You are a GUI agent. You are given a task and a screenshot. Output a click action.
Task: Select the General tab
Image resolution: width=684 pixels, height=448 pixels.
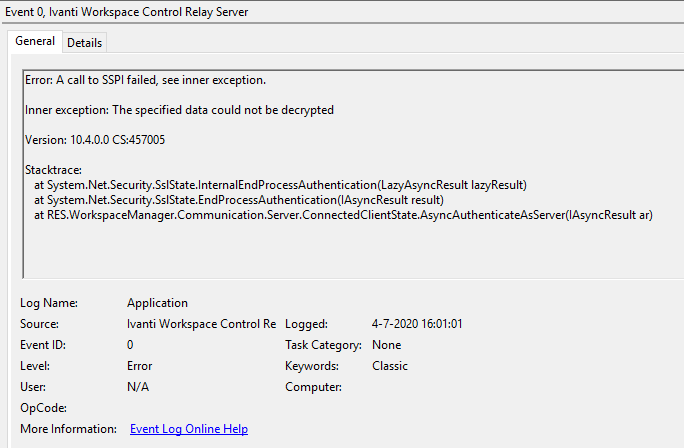(x=35, y=42)
